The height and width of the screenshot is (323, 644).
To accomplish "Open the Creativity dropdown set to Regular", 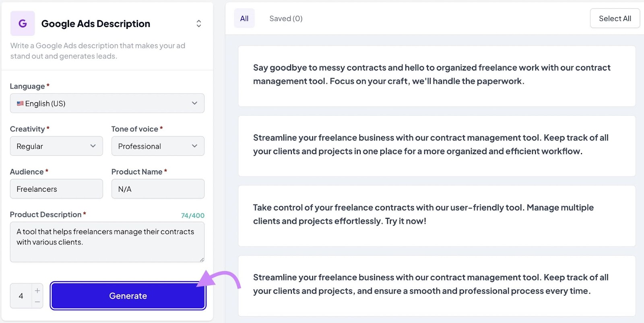I will tap(56, 146).
